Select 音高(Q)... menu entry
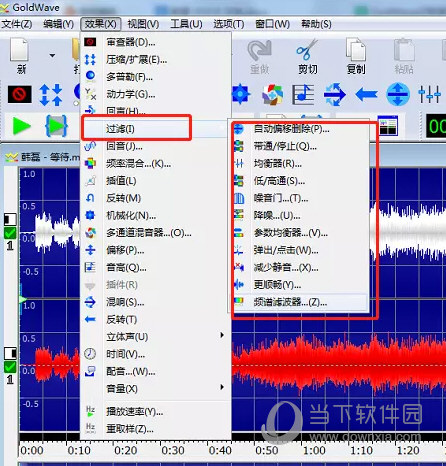This screenshot has width=446, height=466. (155, 267)
